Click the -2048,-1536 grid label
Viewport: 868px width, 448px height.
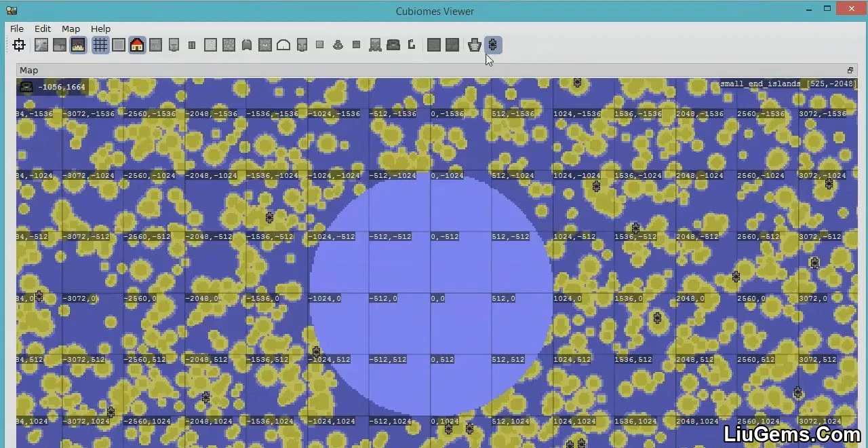[x=211, y=114]
